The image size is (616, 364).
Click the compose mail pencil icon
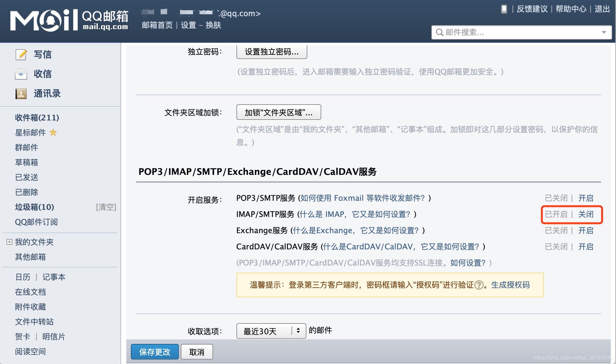pos(21,54)
